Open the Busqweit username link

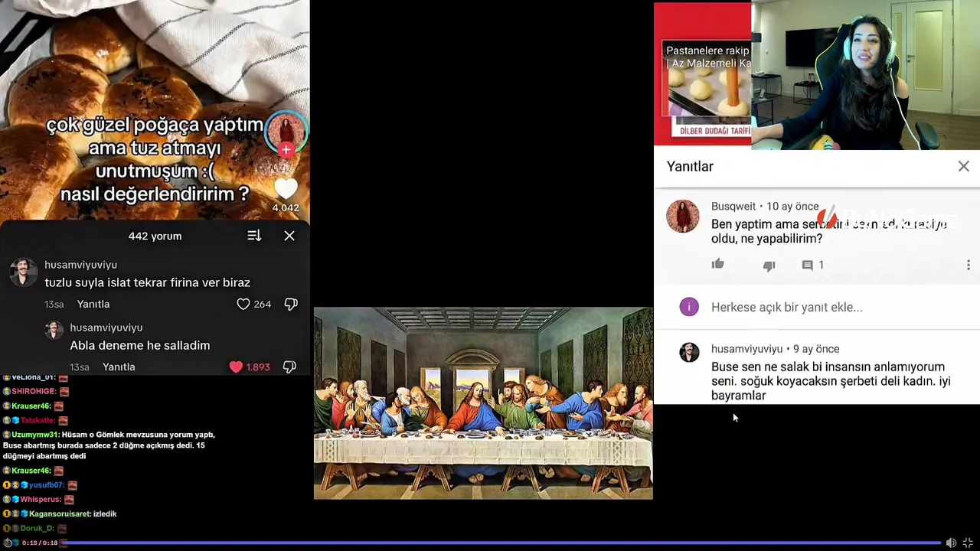733,207
